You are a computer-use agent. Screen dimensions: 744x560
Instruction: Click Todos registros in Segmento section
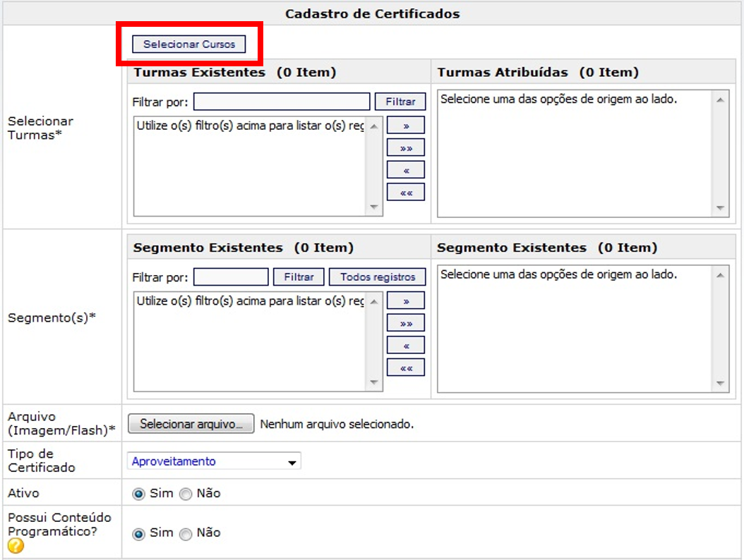[378, 277]
